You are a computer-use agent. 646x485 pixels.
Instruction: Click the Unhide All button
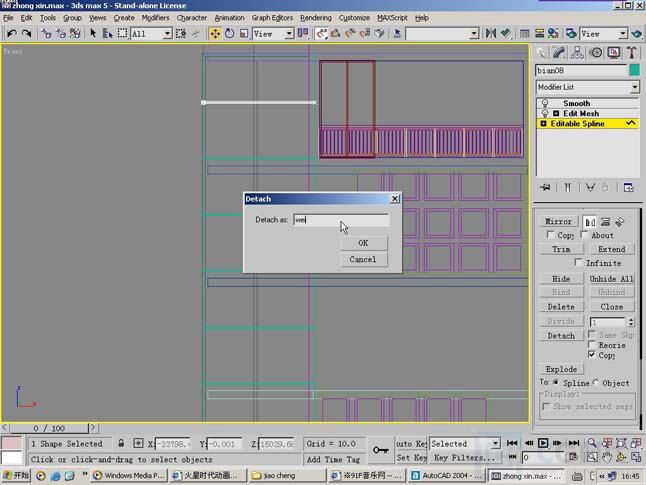611,279
